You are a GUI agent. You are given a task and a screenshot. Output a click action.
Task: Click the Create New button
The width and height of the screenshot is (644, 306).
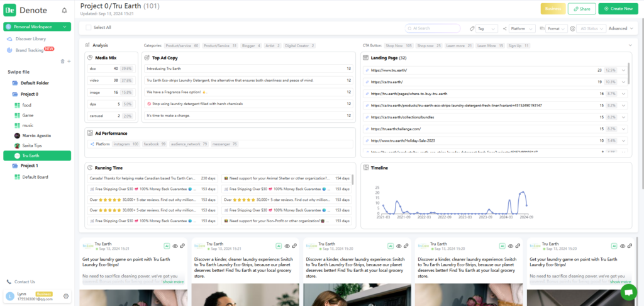coord(618,9)
